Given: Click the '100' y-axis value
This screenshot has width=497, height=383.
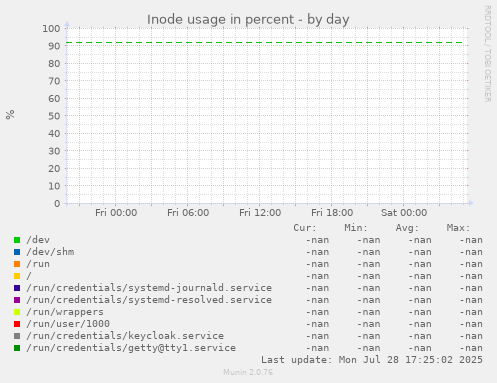Looking at the screenshot, I should 51,29.
